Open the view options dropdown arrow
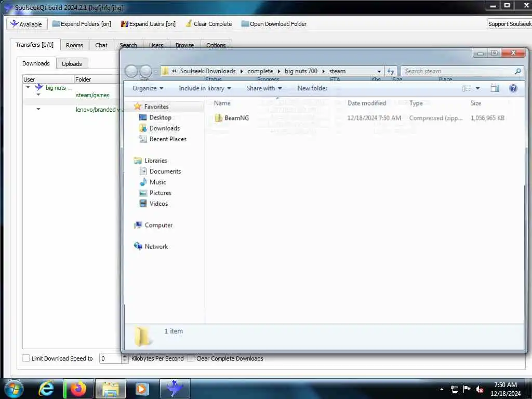This screenshot has width=532, height=399. tap(477, 88)
